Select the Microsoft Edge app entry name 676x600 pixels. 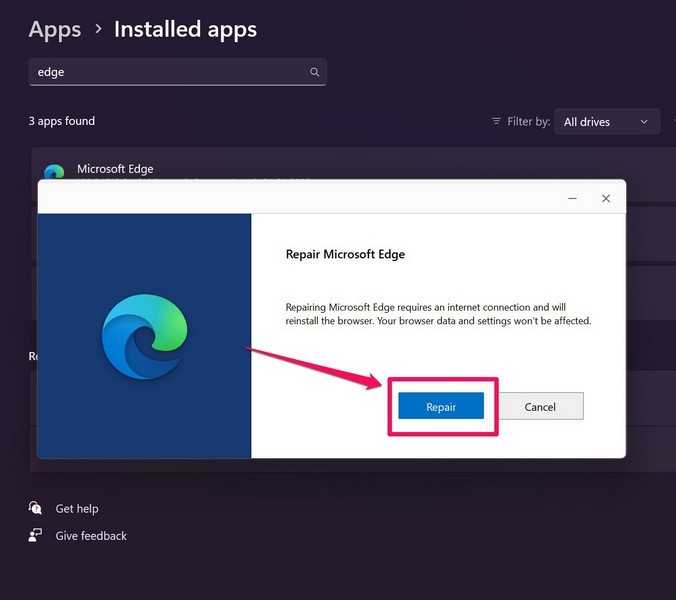coord(115,169)
